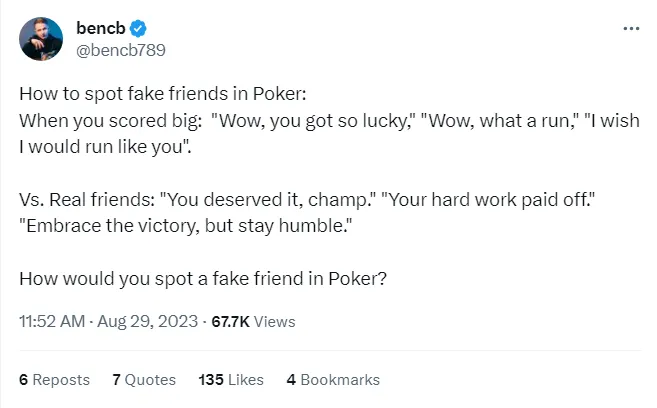Image resolution: width=657 pixels, height=408 pixels.
Task: Open the tweet's more options menu
Action: click(630, 28)
